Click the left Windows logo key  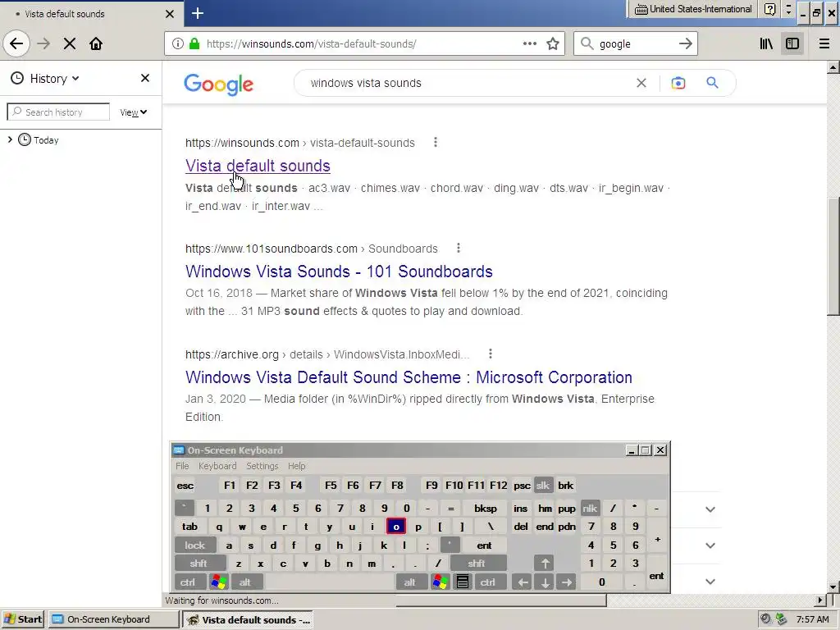[218, 582]
